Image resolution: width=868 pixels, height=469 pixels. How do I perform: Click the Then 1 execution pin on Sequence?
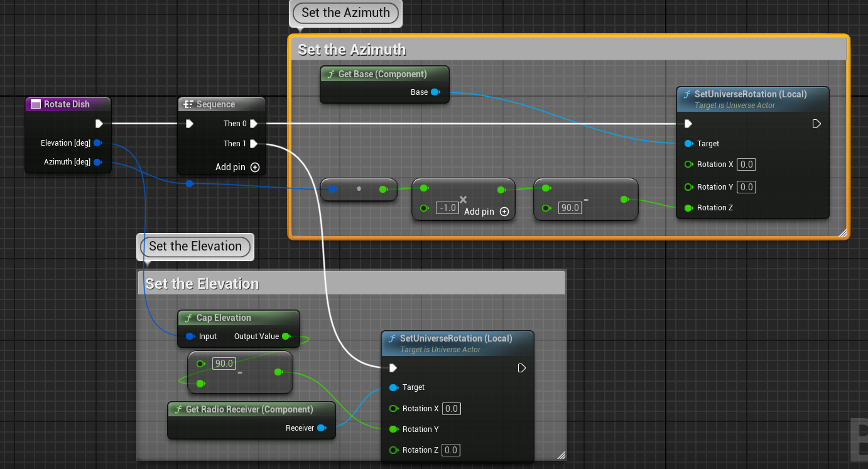coord(253,144)
